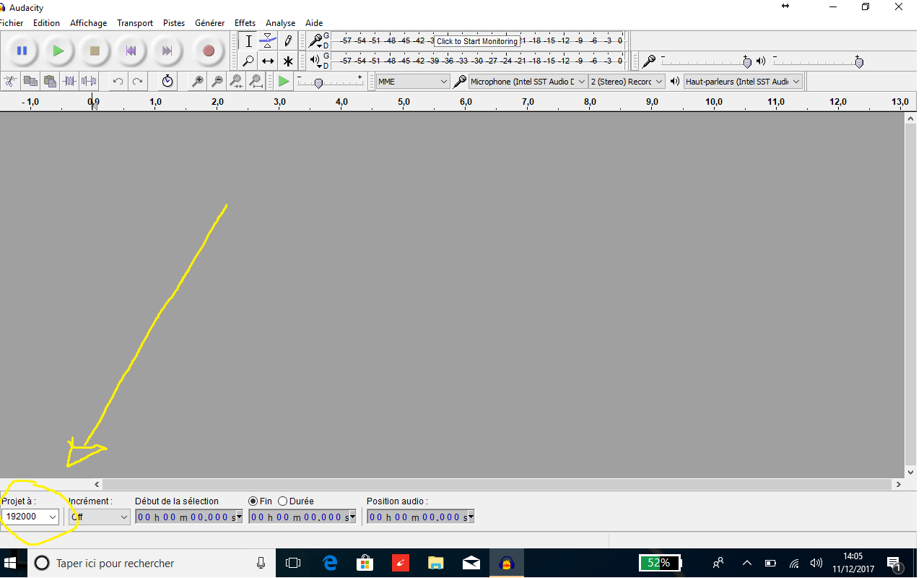Viewport: 924px width, 578px height.
Task: Click the horizontal scrollbar's right arrow
Action: (x=898, y=484)
